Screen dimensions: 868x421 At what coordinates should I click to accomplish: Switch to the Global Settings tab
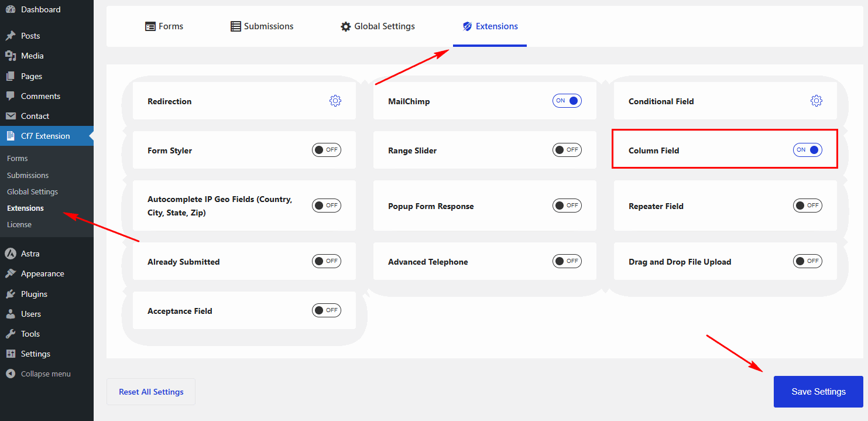378,26
